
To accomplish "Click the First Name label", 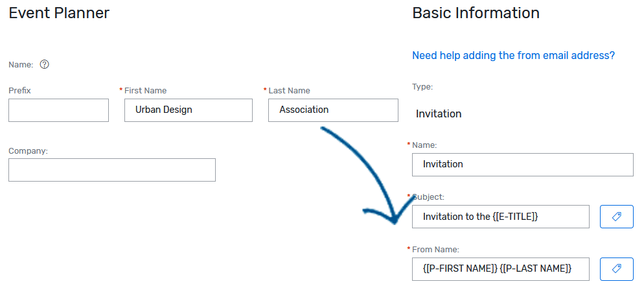I will [x=145, y=91].
